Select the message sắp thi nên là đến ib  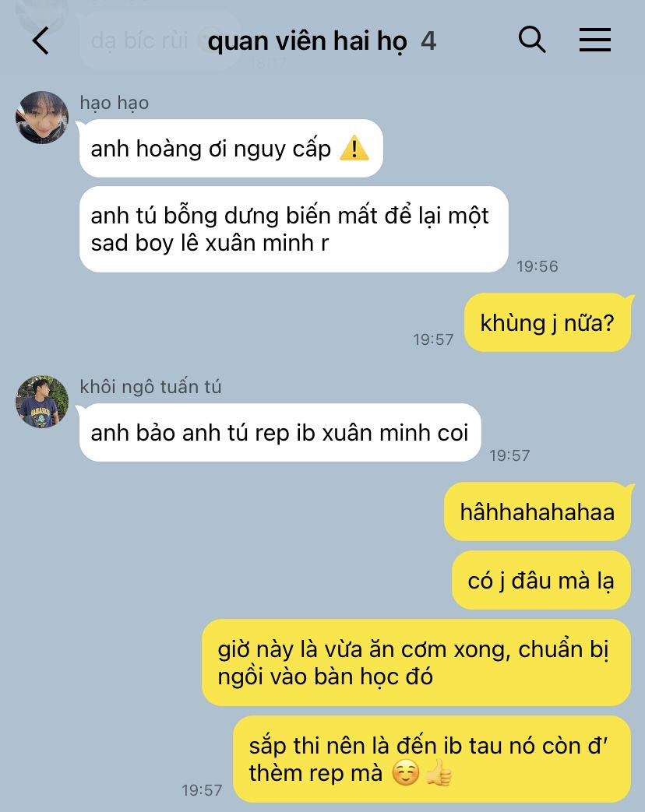click(432, 759)
